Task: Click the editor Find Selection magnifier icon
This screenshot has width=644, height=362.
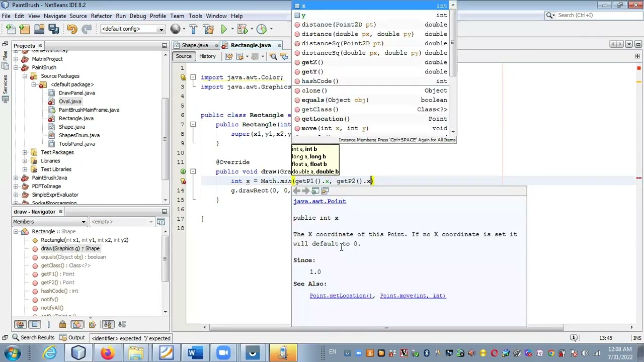Action: point(273,56)
